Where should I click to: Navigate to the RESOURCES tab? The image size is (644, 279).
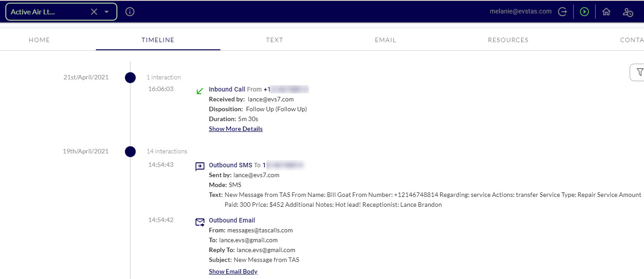[508, 40]
